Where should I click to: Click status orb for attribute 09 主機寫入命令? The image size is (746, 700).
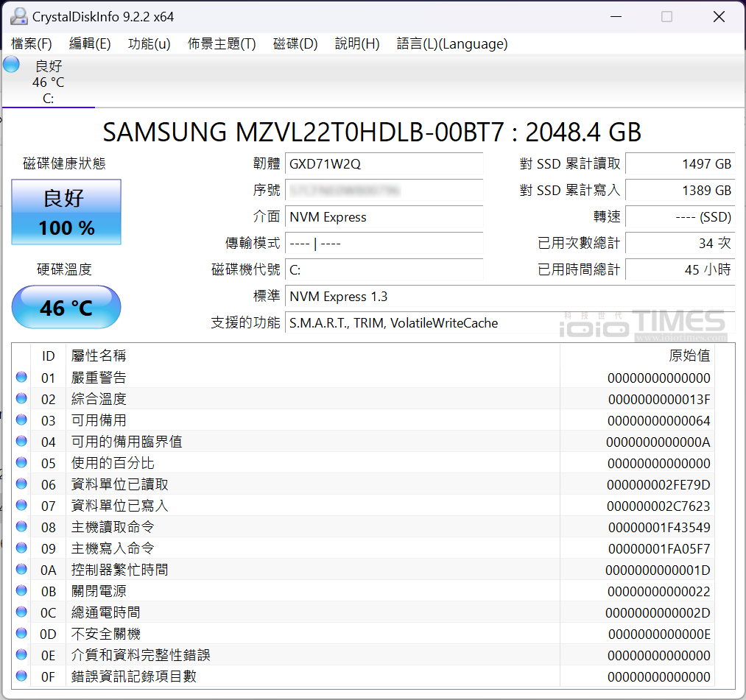[x=21, y=548]
